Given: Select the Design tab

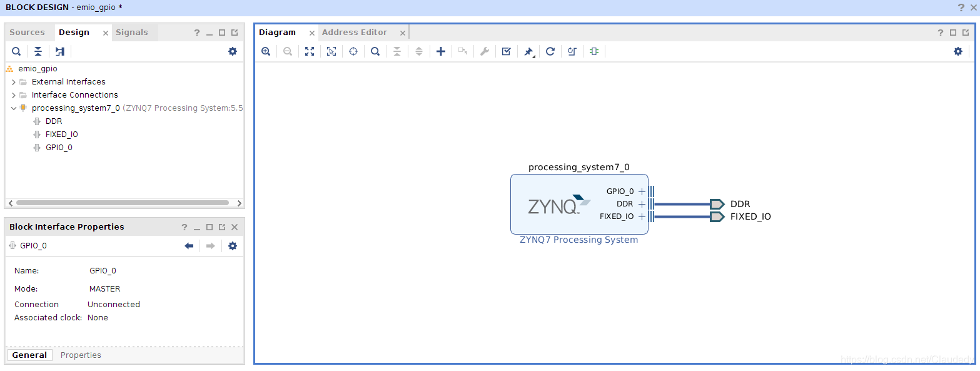Looking at the screenshot, I should click(x=74, y=33).
